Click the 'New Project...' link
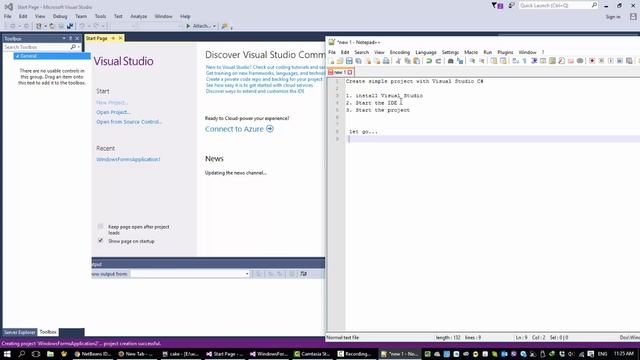 [112, 102]
